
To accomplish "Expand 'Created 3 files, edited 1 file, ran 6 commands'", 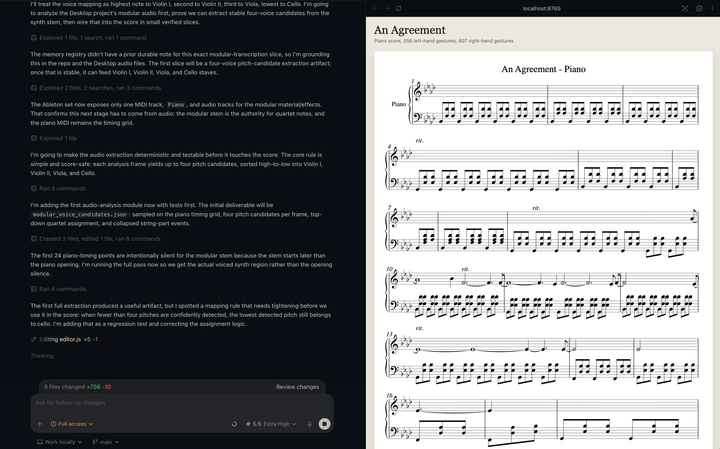I will pyautogui.click(x=96, y=239).
